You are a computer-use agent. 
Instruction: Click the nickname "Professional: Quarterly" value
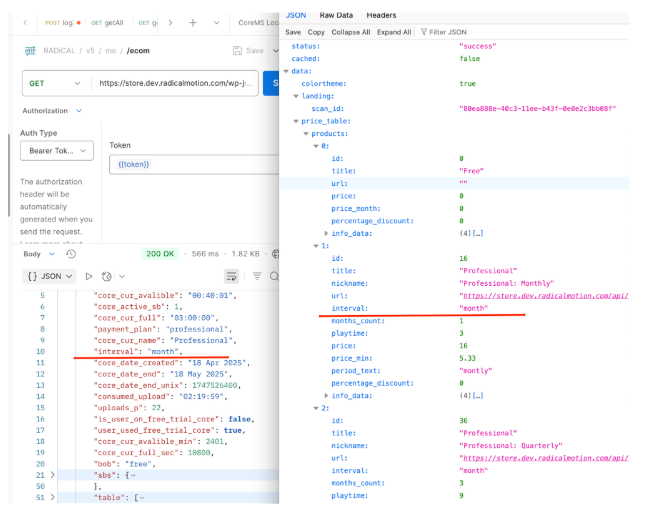(511, 446)
